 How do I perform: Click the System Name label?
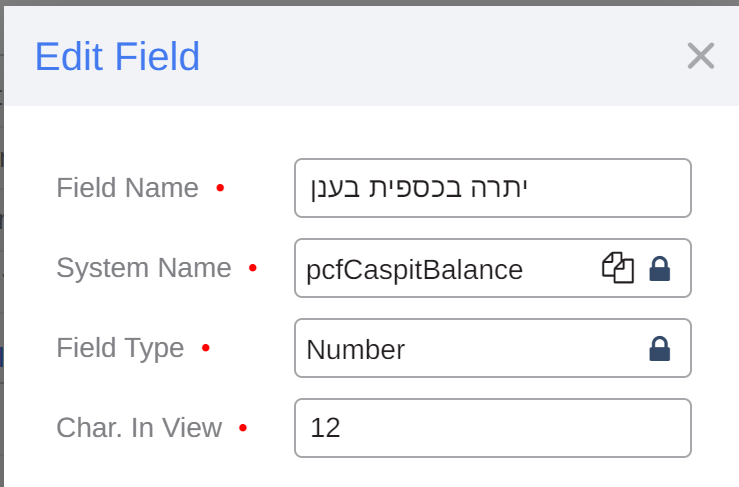143,268
